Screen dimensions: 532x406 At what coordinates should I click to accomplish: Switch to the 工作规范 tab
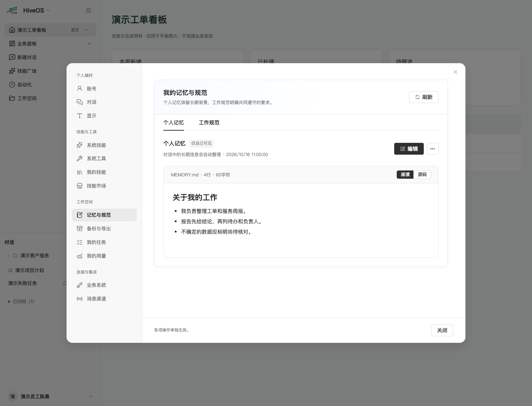[x=209, y=123]
